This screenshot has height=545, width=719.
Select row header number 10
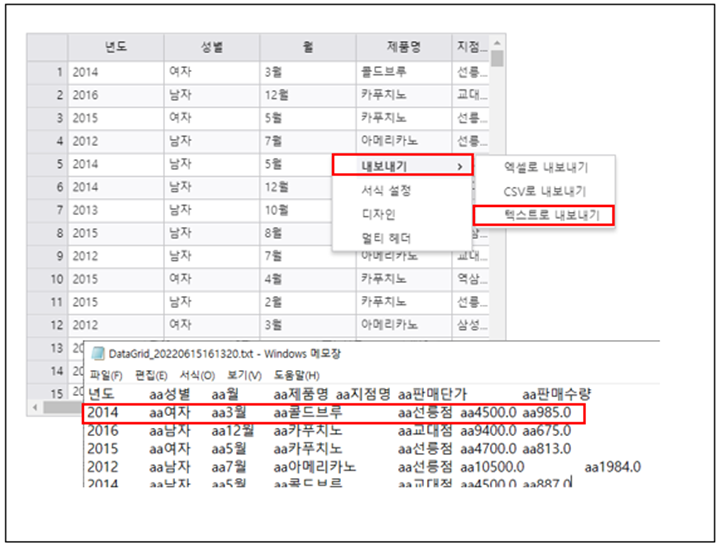[x=48, y=279]
